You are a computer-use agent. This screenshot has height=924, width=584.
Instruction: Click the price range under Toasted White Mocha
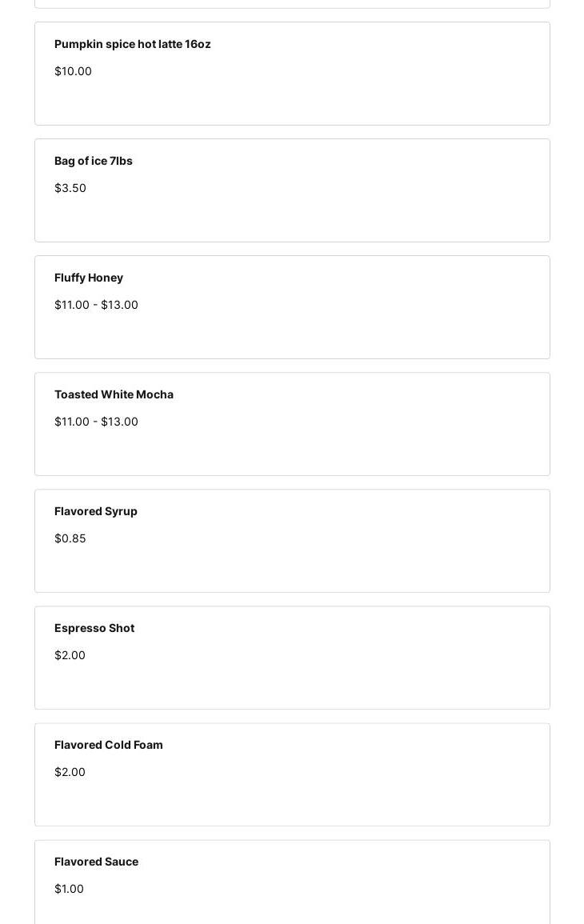pos(96,422)
